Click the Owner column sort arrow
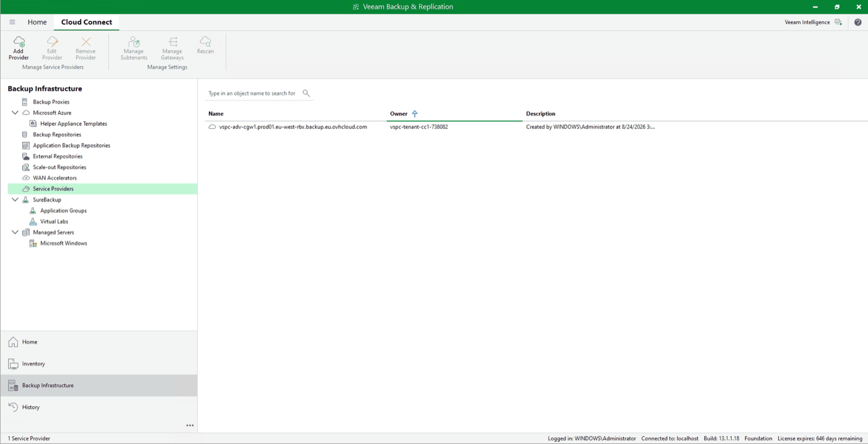Image resolution: width=868 pixels, height=444 pixels. pyautogui.click(x=415, y=113)
